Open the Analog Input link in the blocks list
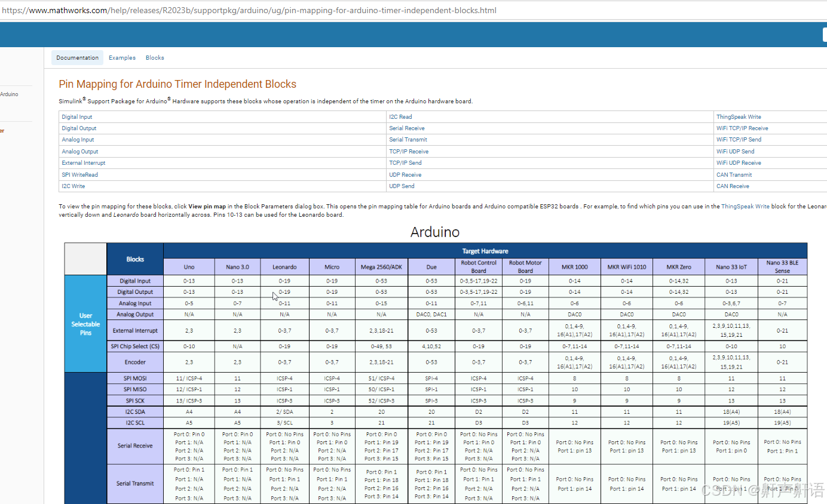Image resolution: width=827 pixels, height=504 pixels. 78,140
